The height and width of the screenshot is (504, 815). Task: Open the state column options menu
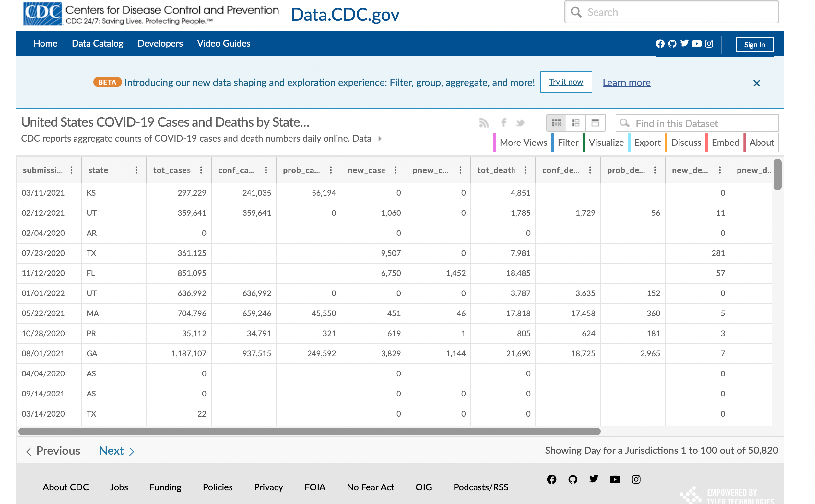[x=136, y=170]
